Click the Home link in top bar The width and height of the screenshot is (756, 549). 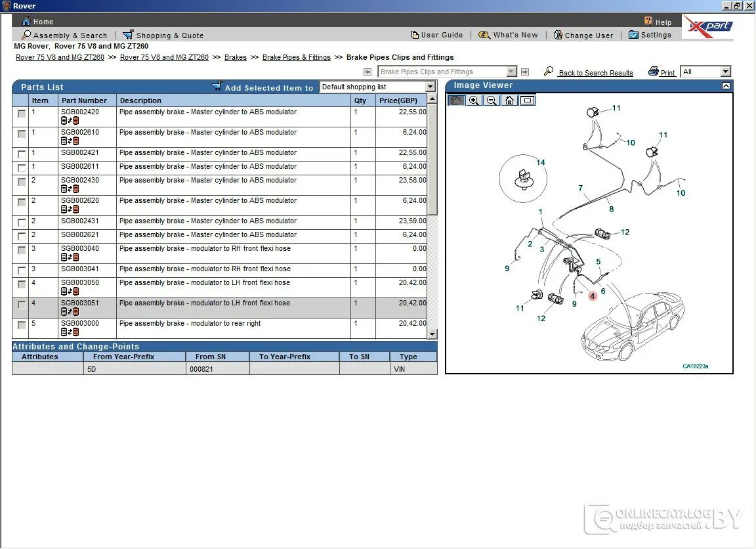pos(43,22)
